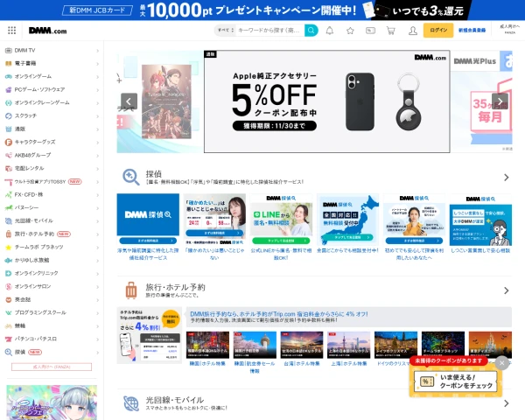Screen dimensions: 525x420
Task: Expand the 旅行・ホテル予約 section arrow
Action: [507, 290]
